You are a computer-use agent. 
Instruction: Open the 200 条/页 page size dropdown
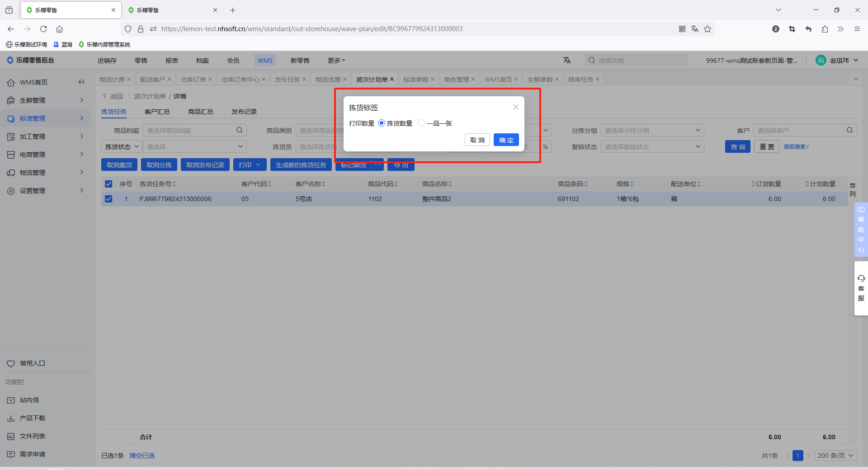click(x=835, y=456)
